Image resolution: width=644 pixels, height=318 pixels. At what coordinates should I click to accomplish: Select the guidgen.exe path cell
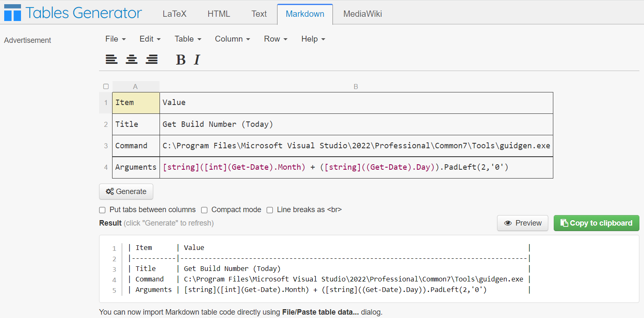(356, 146)
